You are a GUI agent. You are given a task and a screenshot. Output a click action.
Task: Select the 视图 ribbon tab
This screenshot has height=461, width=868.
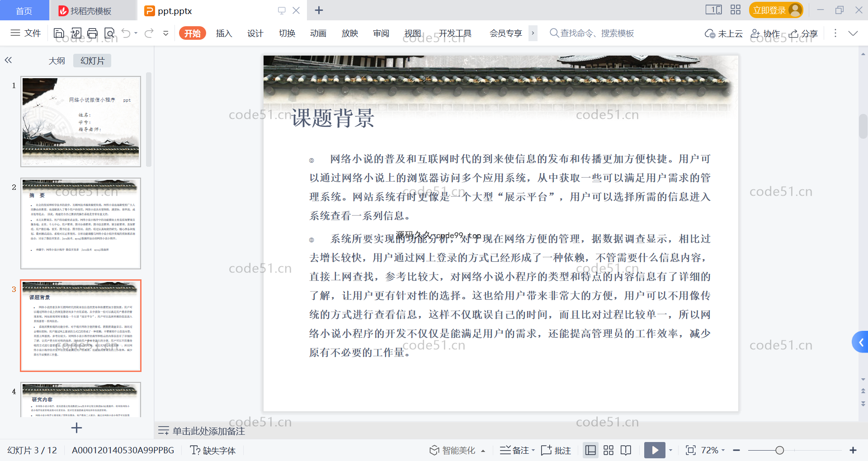[412, 33]
